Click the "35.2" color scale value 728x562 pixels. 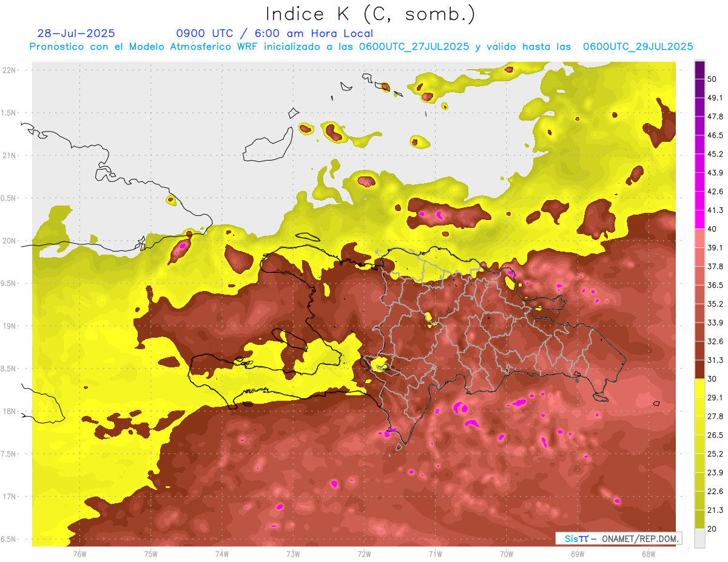tap(715, 304)
